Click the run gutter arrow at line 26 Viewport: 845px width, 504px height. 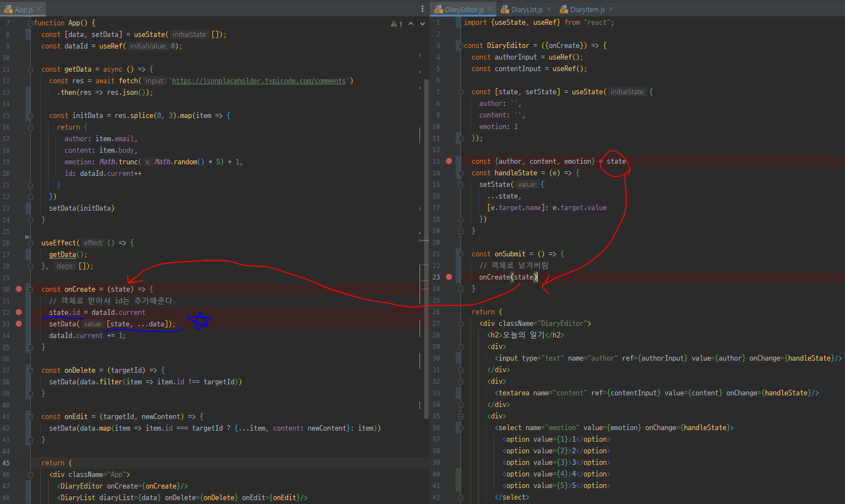tap(27, 237)
